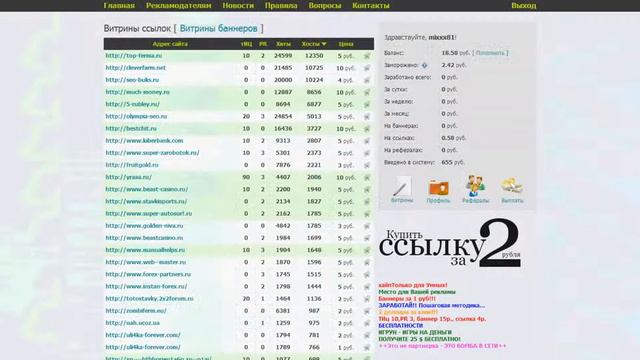Open the http://www.kiberbank.com link
The image size is (640, 360).
[144, 141]
